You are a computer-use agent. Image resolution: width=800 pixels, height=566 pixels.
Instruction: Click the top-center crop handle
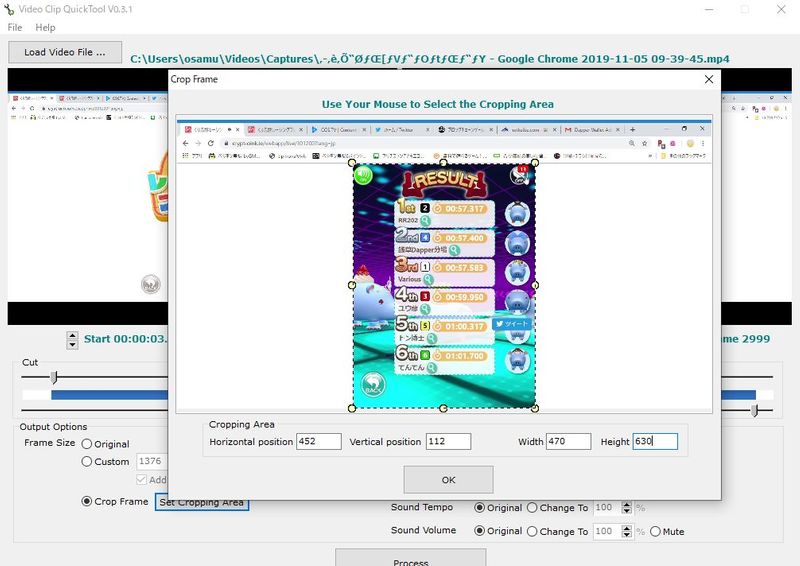pyautogui.click(x=443, y=161)
